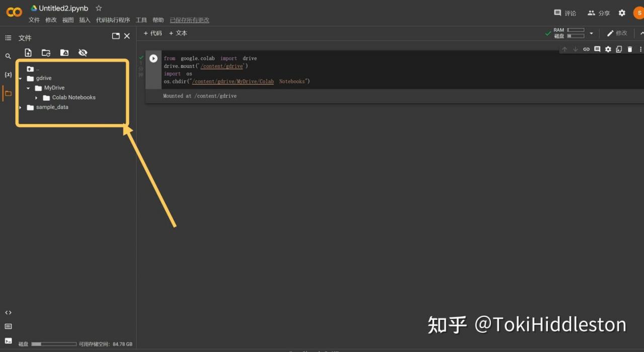The width and height of the screenshot is (644, 352).
Task: Click the 分享 share button
Action: coord(599,13)
